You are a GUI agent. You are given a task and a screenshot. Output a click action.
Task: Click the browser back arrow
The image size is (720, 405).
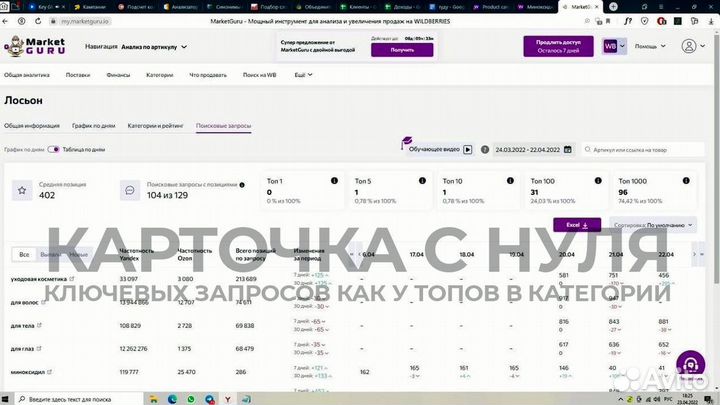click(5, 21)
